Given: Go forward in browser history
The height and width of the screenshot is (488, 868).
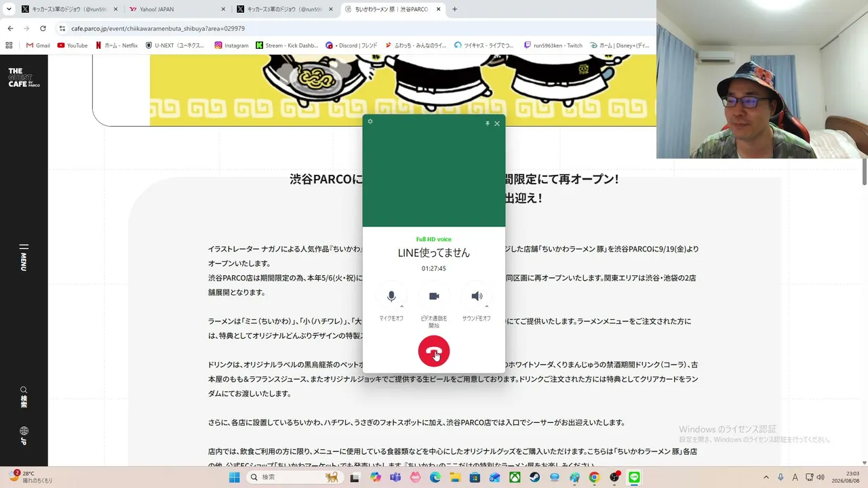Looking at the screenshot, I should click(26, 28).
